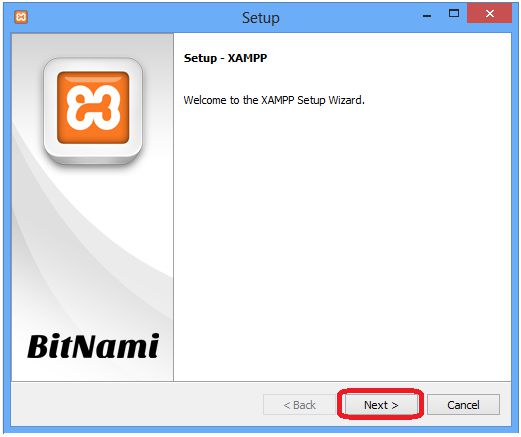Maximize the Setup window
Screen dimensions: 521x437
[454, 14]
